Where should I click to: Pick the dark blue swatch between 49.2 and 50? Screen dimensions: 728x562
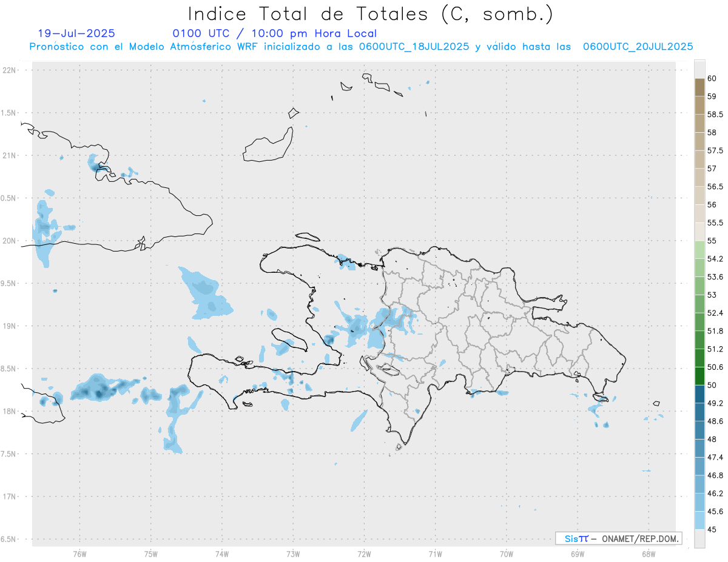(699, 395)
